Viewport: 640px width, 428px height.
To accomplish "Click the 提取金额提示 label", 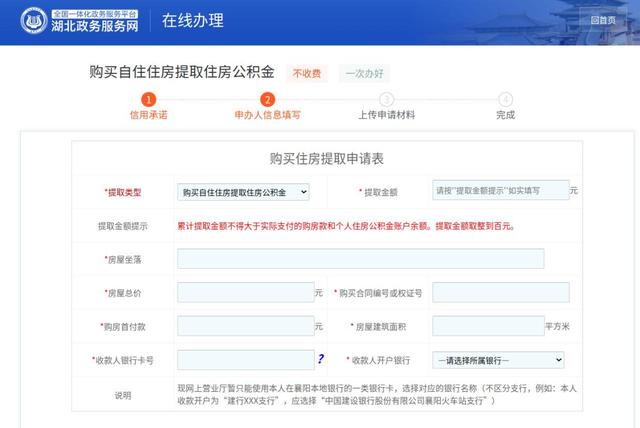I will [123, 226].
